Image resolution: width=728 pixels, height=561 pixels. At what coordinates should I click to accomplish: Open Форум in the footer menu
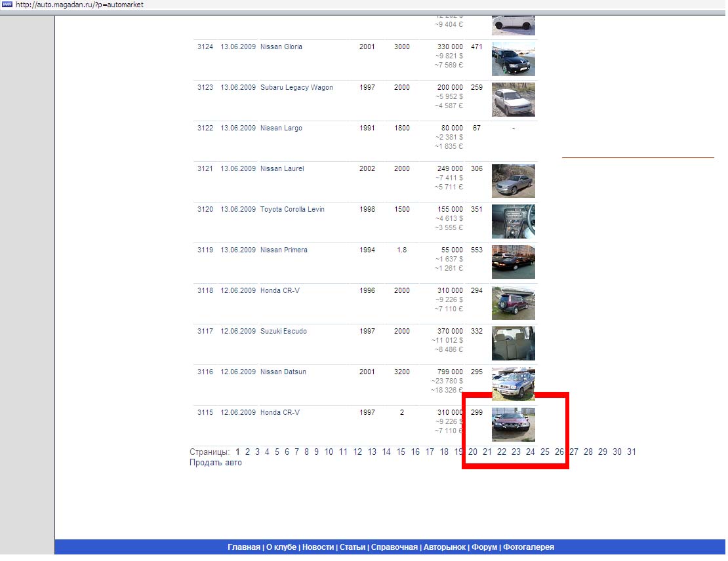[484, 547]
